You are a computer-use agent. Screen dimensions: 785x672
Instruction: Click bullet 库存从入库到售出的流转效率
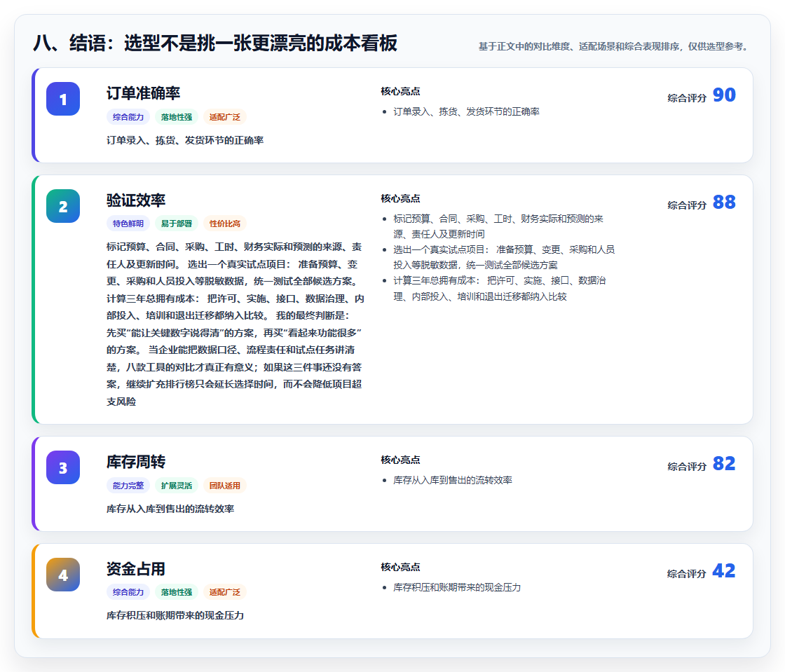(x=453, y=481)
